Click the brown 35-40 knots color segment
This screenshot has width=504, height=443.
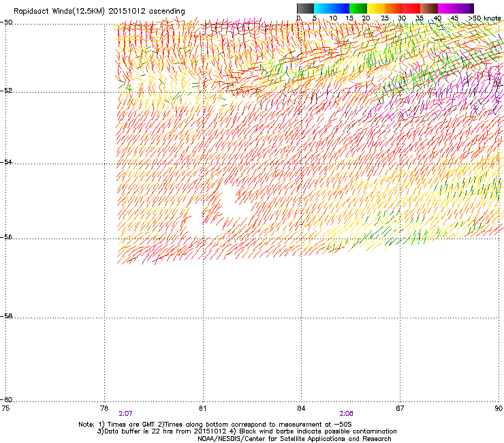click(429, 8)
